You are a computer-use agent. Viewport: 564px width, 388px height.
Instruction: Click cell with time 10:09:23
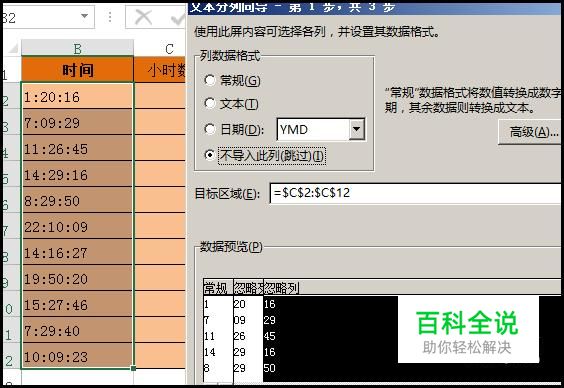(77, 356)
